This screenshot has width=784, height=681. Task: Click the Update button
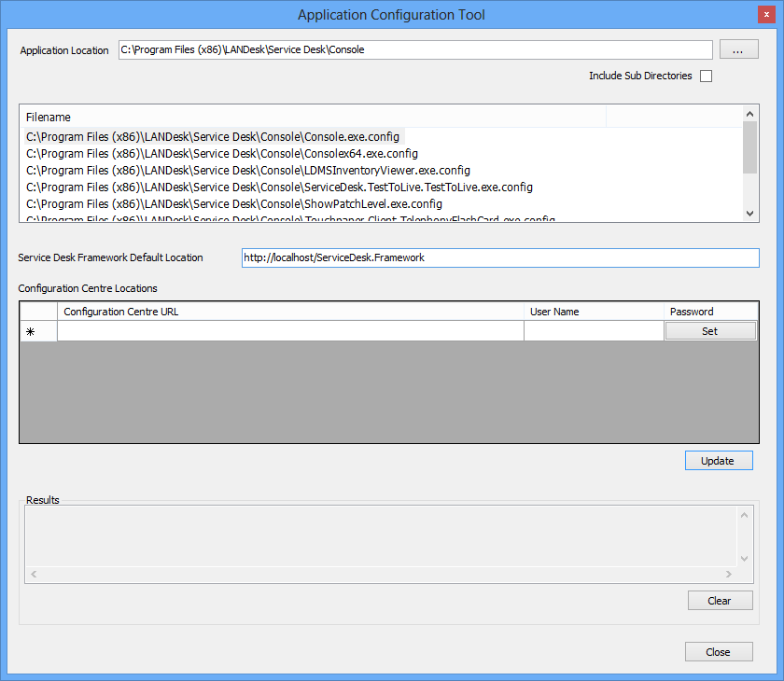tap(718, 461)
